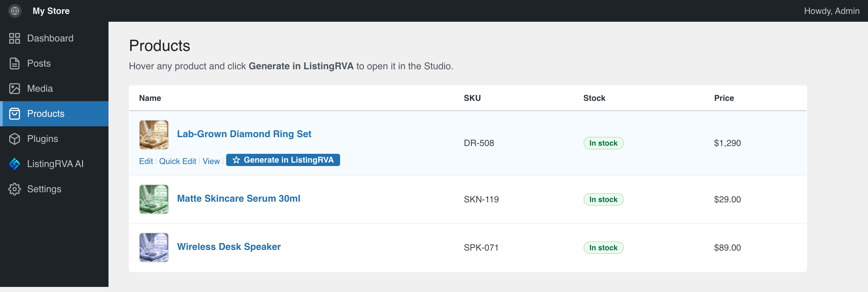Click the Diamond Ring Set thumbnail

pos(154,135)
